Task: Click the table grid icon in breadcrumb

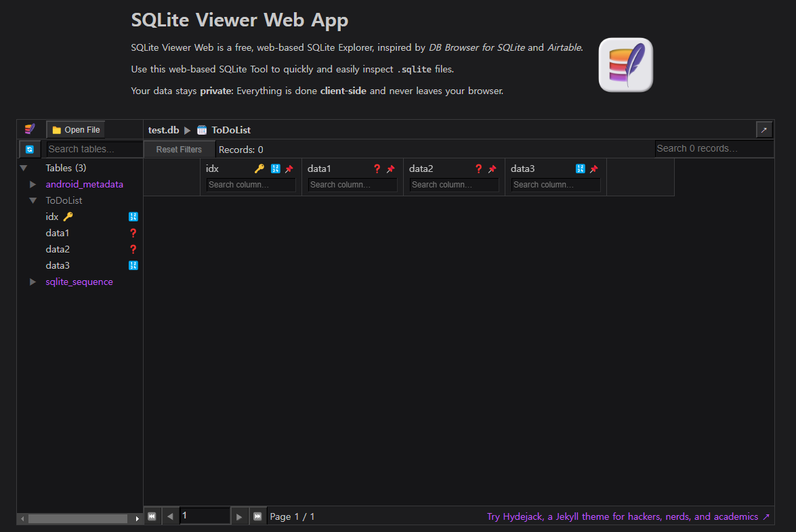Action: (201, 130)
